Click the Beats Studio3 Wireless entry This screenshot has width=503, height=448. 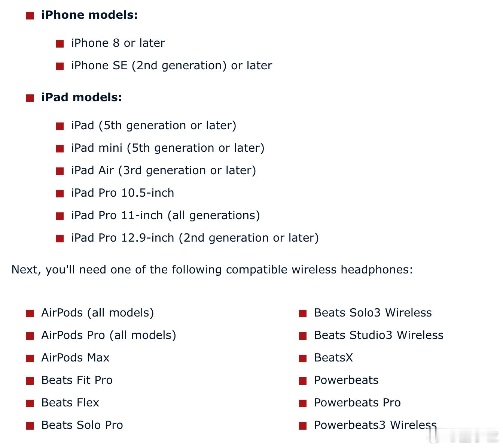click(x=379, y=335)
